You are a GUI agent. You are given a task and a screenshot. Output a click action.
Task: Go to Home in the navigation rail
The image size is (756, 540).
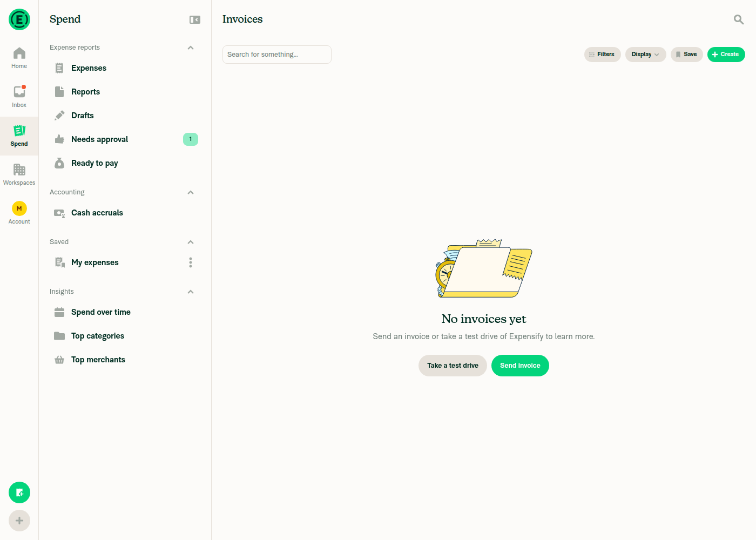point(19,58)
